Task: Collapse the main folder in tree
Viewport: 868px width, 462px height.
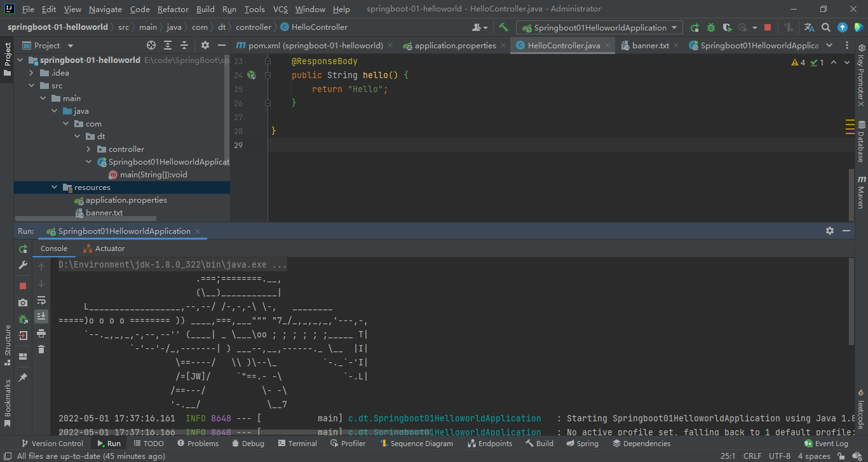Action: (43, 98)
